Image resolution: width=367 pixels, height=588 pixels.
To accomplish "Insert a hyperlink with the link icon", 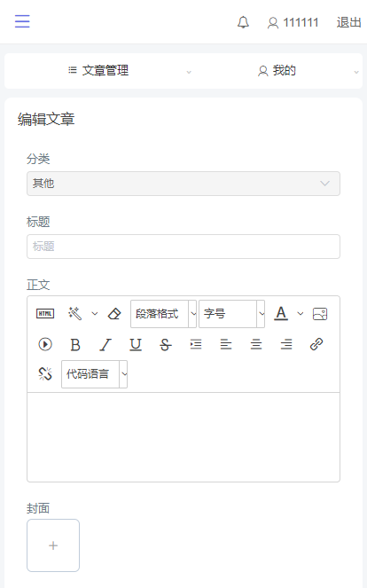I will pos(316,344).
